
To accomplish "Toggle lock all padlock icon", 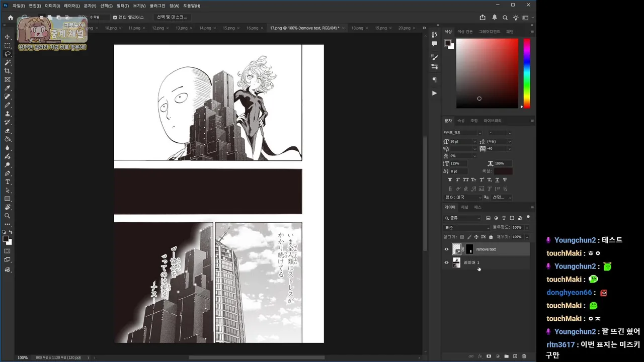I will pyautogui.click(x=491, y=237).
